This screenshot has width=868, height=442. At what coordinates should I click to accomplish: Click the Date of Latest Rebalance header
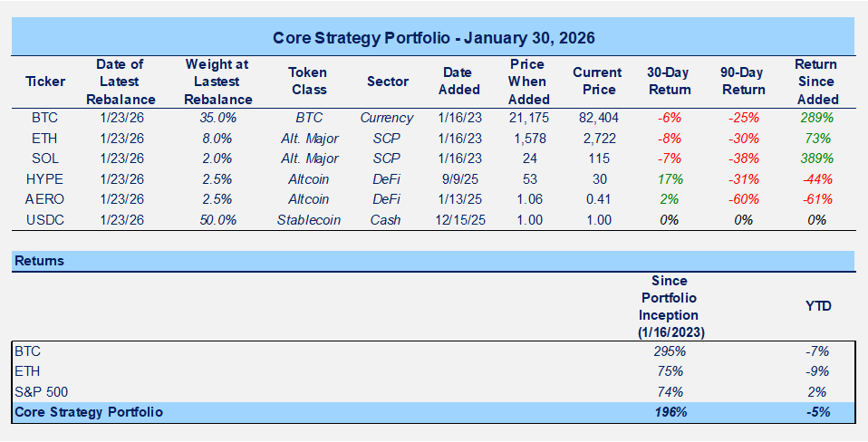pos(120,82)
